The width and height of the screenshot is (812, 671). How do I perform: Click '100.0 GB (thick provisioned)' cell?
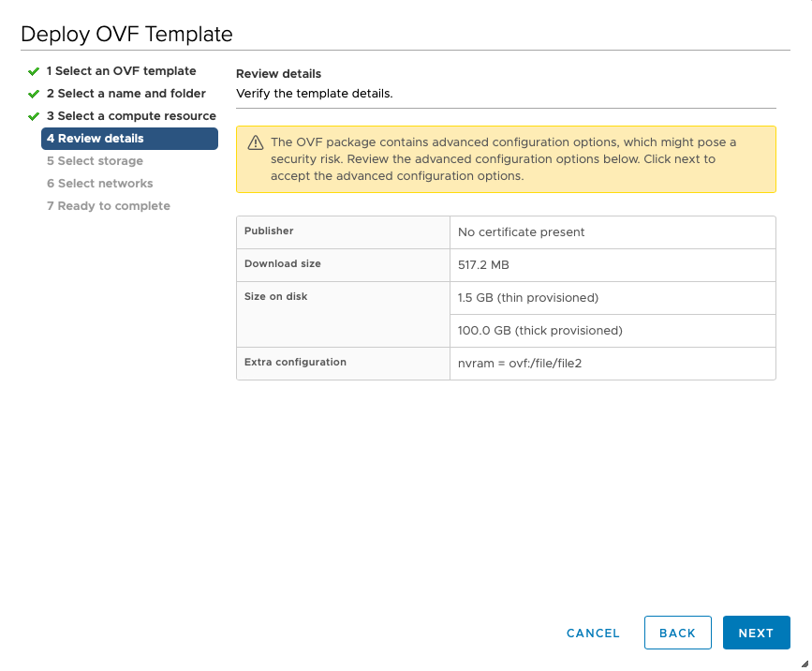coord(613,331)
